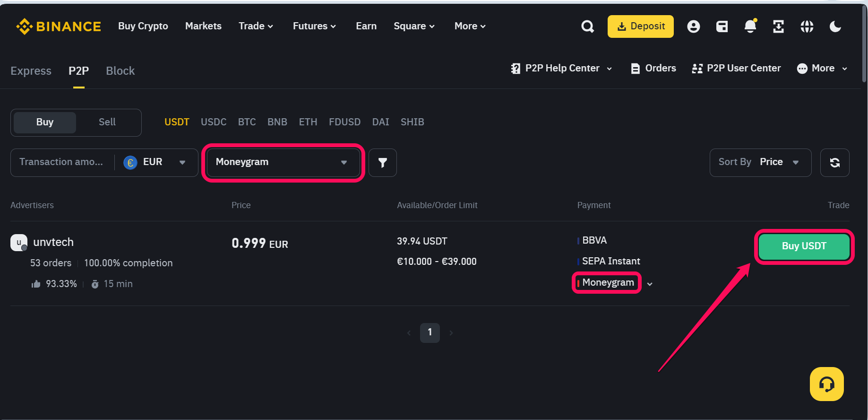868x420 pixels.
Task: Select the BNB coin tab
Action: (x=277, y=122)
